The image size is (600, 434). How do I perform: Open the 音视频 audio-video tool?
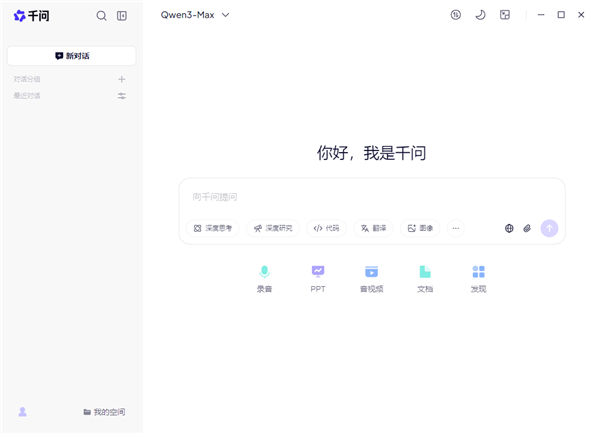pyautogui.click(x=372, y=279)
